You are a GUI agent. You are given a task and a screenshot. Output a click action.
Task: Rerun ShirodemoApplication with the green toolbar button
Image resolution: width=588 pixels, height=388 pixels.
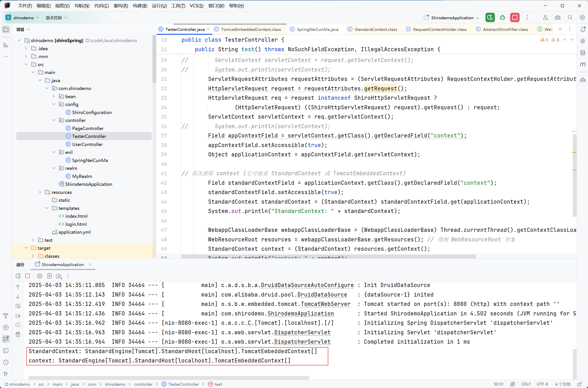click(490, 18)
